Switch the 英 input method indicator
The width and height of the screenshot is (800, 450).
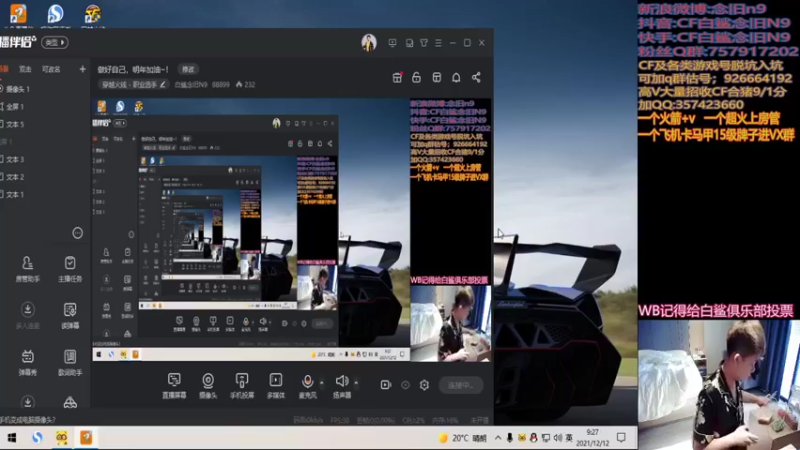click(x=569, y=438)
